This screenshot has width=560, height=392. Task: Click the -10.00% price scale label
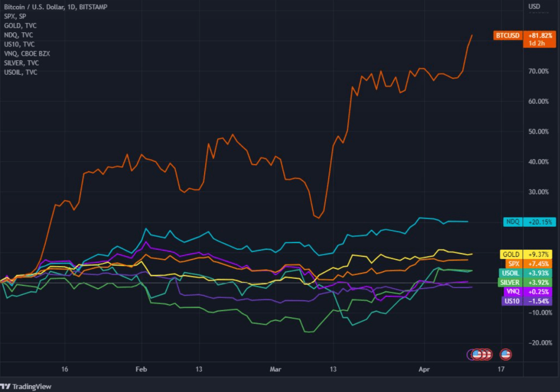pyautogui.click(x=540, y=312)
